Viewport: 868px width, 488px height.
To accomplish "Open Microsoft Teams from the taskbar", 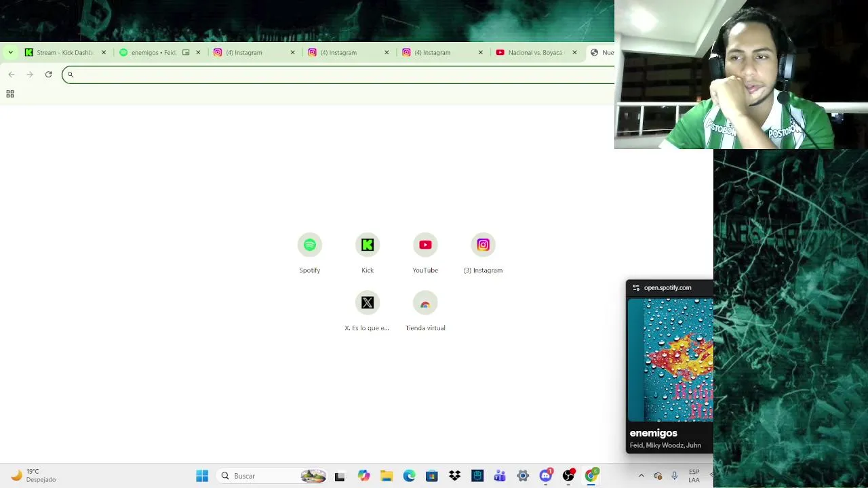I will pos(500,476).
